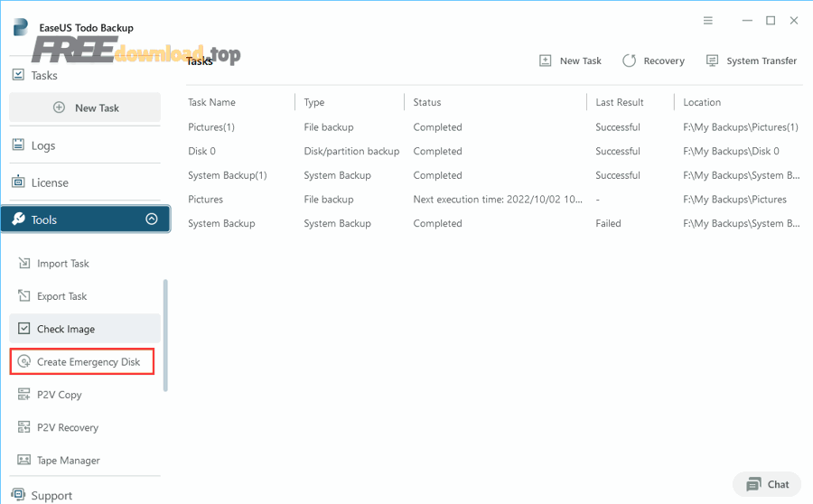Image resolution: width=813 pixels, height=504 pixels.
Task: Click location F:\My Backups\Disk 0
Action: pos(731,151)
